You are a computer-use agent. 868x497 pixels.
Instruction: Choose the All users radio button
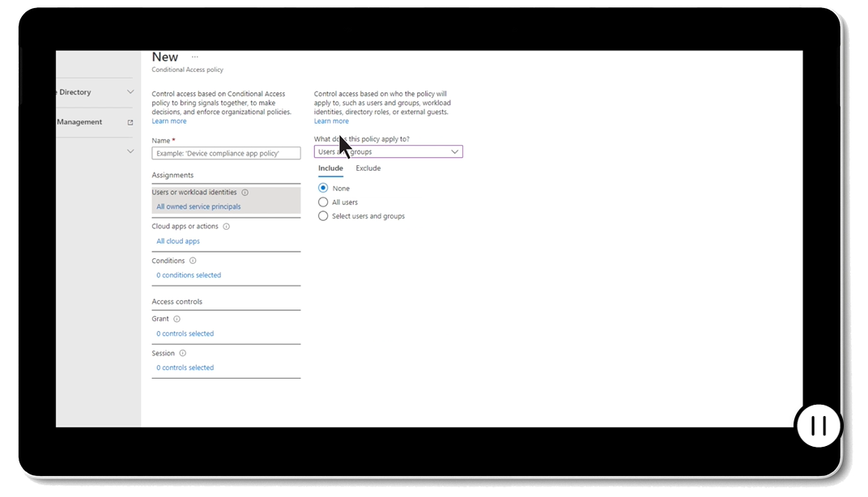click(x=324, y=202)
